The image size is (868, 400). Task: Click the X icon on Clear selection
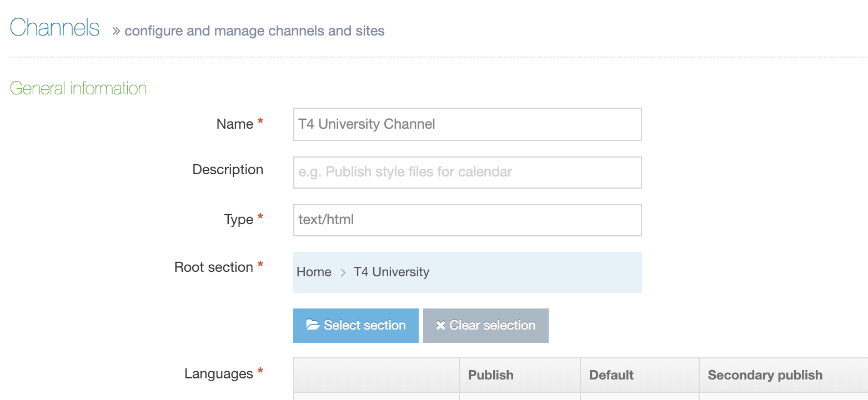click(x=440, y=326)
